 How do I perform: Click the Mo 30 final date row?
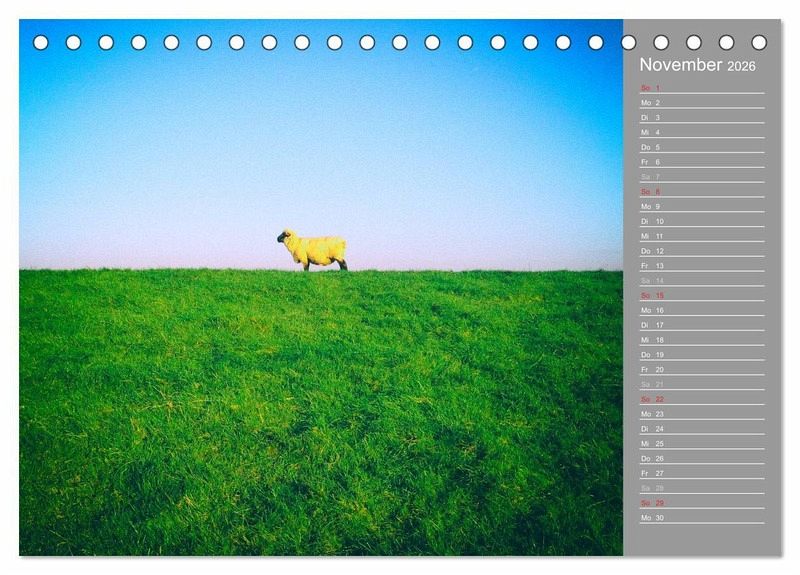pyautogui.click(x=701, y=518)
